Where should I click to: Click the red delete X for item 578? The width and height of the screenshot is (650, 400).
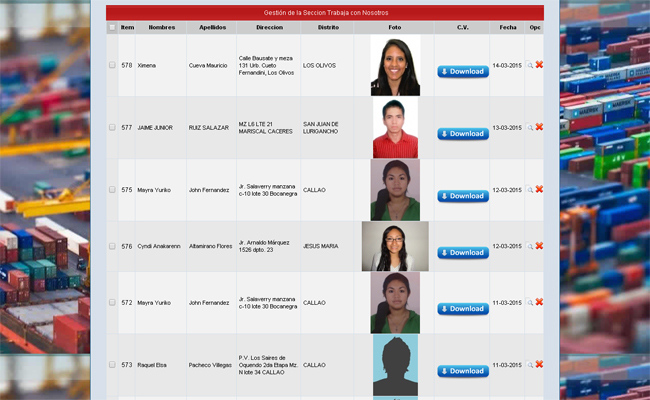(x=539, y=65)
